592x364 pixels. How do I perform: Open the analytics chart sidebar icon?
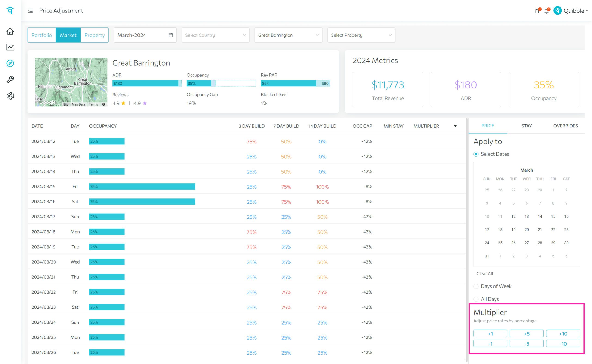[10, 47]
